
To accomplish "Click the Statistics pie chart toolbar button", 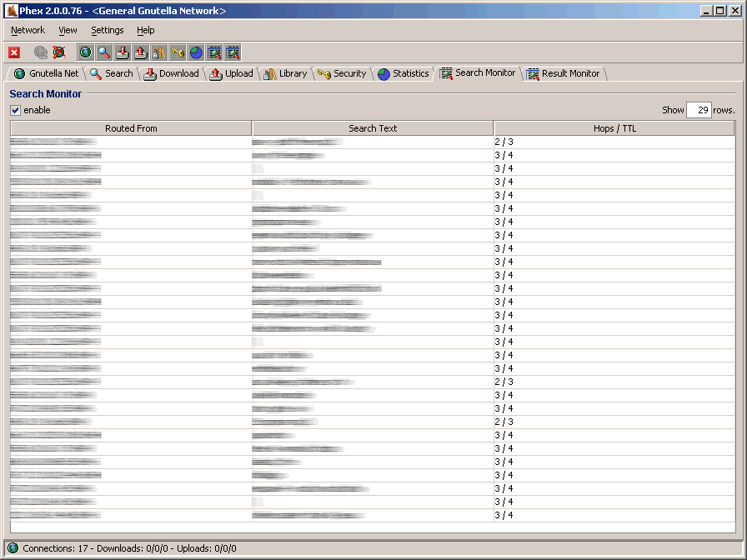I will pyautogui.click(x=196, y=52).
